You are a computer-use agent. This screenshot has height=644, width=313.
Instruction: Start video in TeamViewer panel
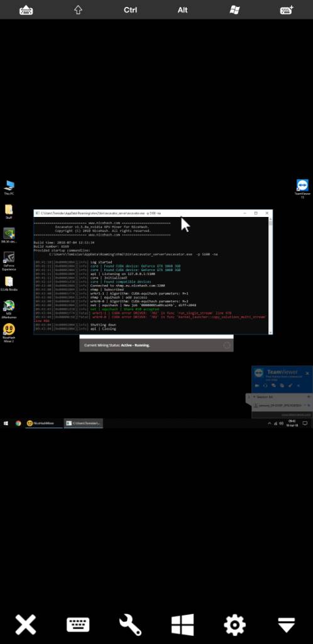257,386
